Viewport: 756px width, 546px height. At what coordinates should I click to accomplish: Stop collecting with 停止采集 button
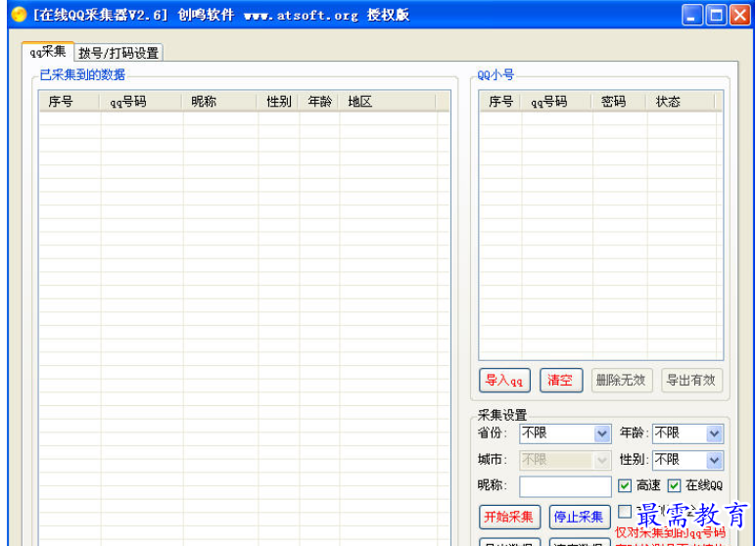coord(580,517)
